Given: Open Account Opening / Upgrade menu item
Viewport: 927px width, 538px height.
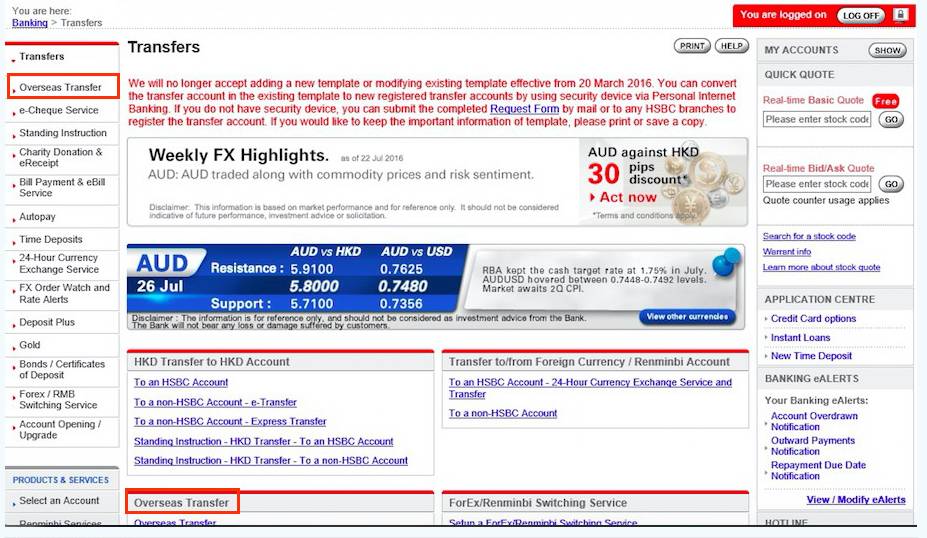Looking at the screenshot, I should [x=60, y=430].
